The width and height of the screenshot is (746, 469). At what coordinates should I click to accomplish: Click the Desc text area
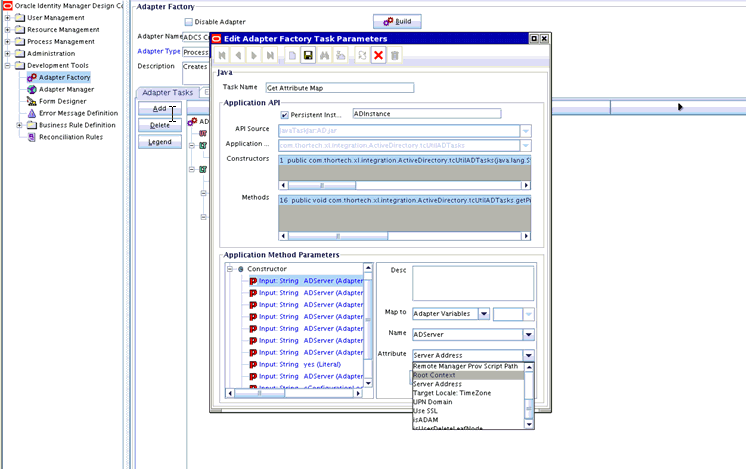coord(473,283)
